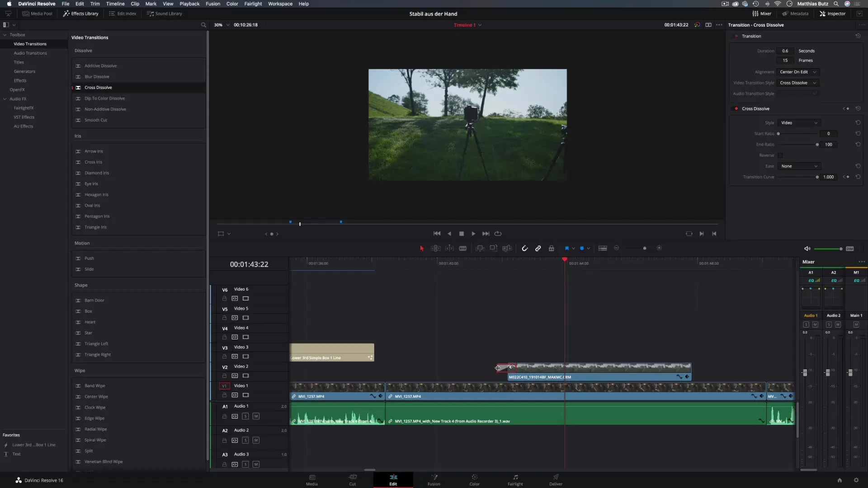
Task: Activate the Trim Edit Mode tool
Action: tap(435, 248)
